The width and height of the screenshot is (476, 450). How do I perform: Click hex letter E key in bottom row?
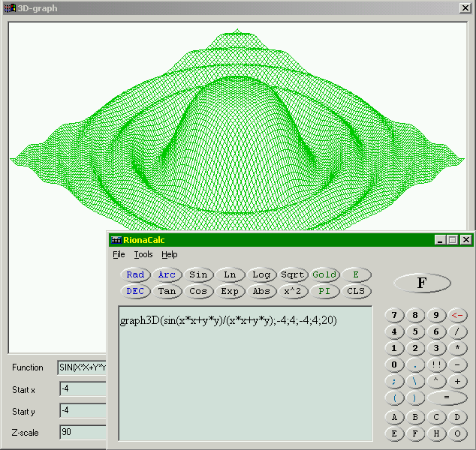394,434
